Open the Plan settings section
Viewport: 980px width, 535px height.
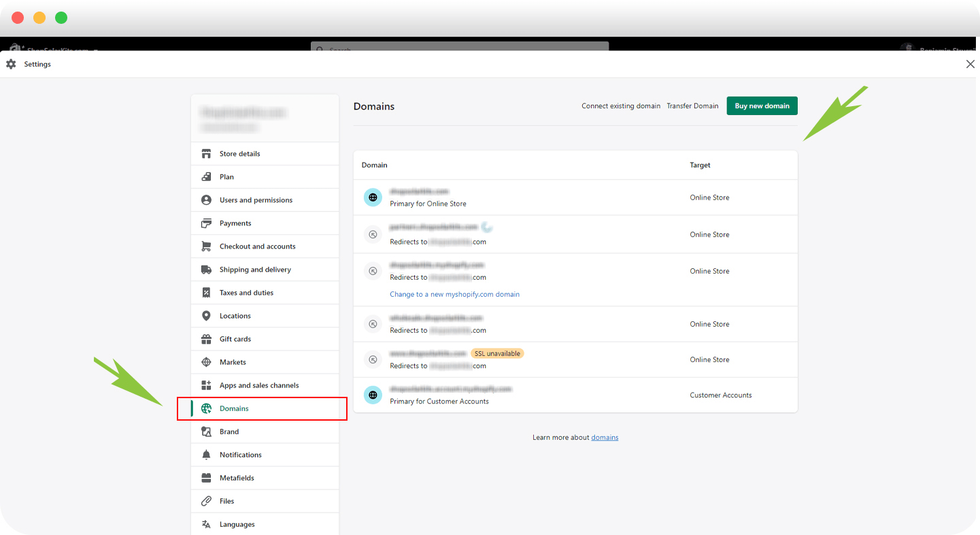226,177
